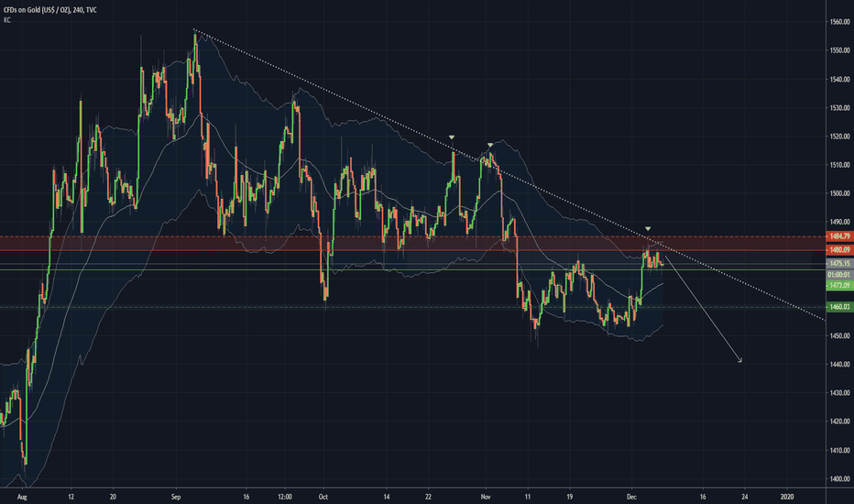Screen dimensions: 854x504
Task: Select the KC indicator label
Action: (x=6, y=20)
